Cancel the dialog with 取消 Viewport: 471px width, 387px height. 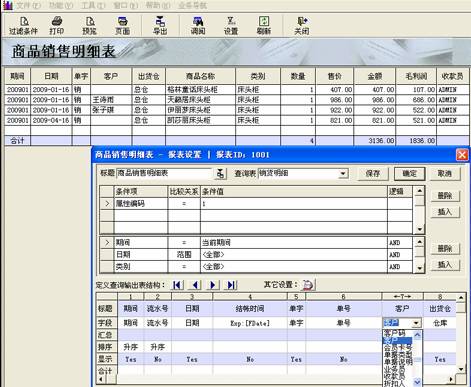[x=445, y=174]
